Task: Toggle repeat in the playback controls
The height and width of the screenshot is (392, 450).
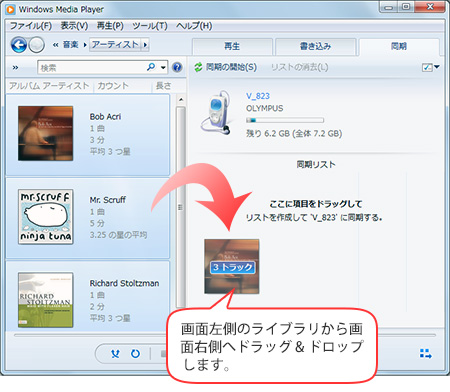Action: [135, 354]
